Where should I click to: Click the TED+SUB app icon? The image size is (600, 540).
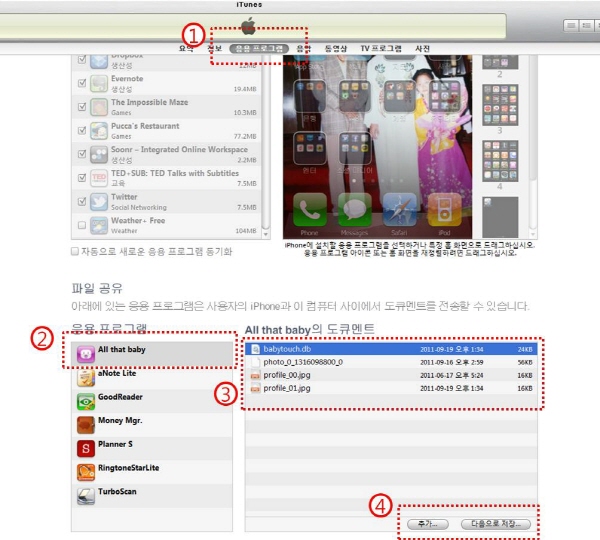click(x=99, y=178)
